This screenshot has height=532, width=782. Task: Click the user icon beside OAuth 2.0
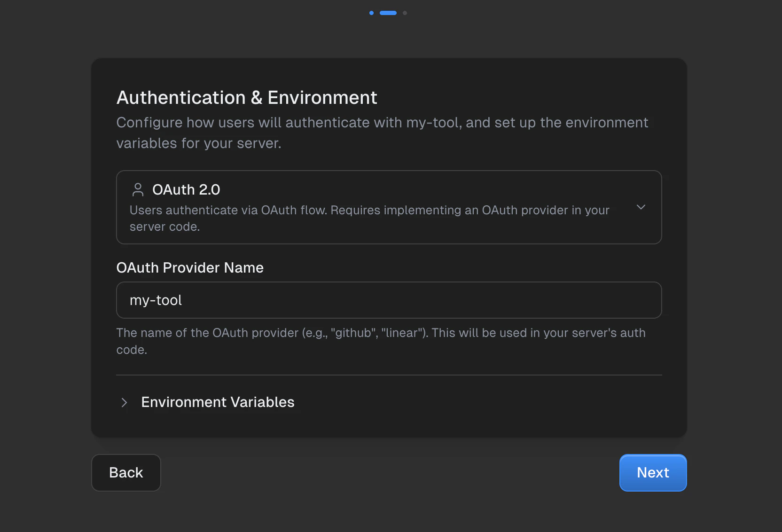tap(137, 189)
